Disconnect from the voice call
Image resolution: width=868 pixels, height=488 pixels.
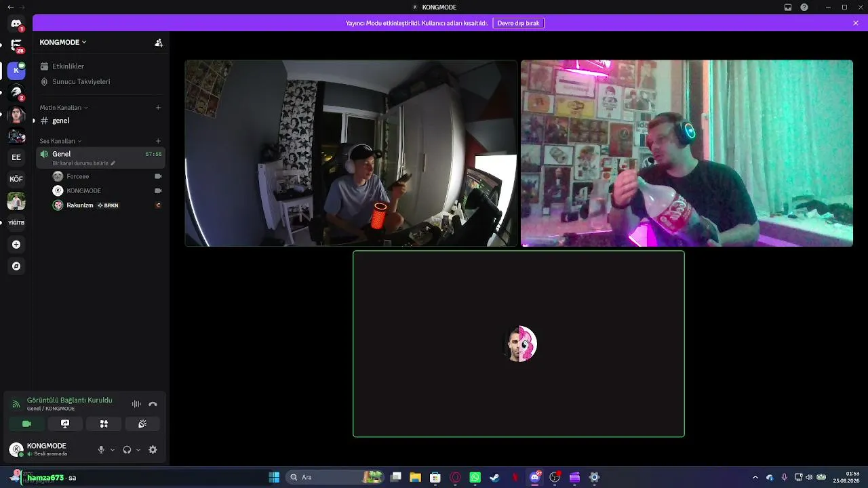point(153,404)
